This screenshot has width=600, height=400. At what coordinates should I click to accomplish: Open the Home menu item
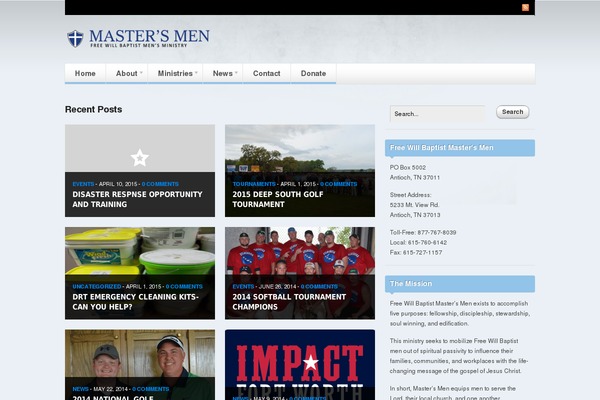85,73
